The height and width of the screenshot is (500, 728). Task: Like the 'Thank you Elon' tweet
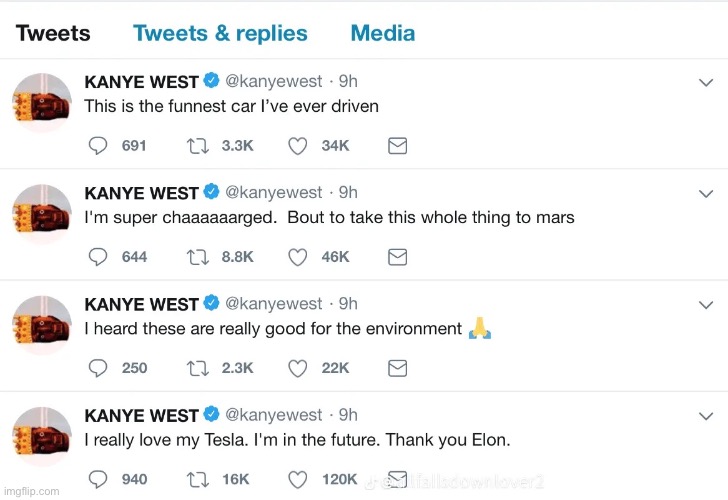296,479
